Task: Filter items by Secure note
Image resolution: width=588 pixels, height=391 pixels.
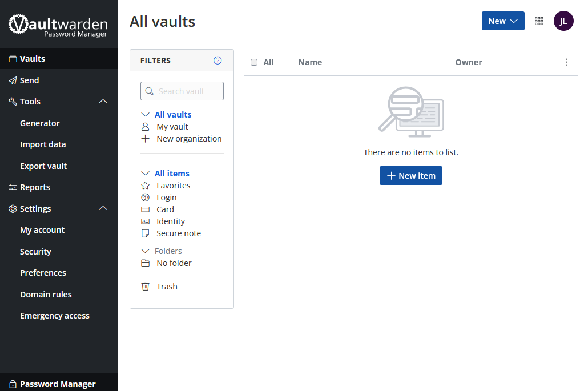Action: click(x=178, y=233)
